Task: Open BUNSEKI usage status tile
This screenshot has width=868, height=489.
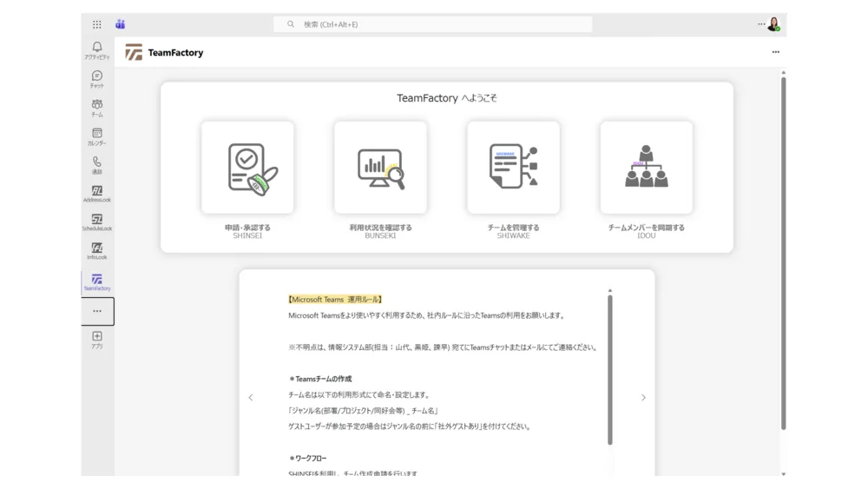Action: pos(380,168)
